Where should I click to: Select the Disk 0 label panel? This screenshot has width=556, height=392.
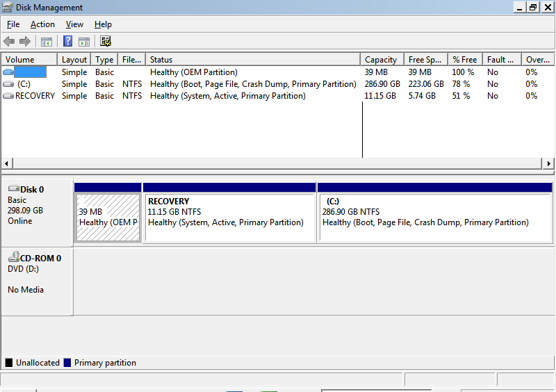(x=37, y=213)
